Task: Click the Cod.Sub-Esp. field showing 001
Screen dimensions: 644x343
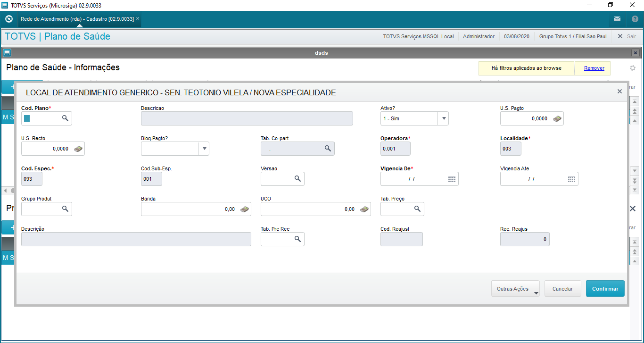Action: pos(151,179)
